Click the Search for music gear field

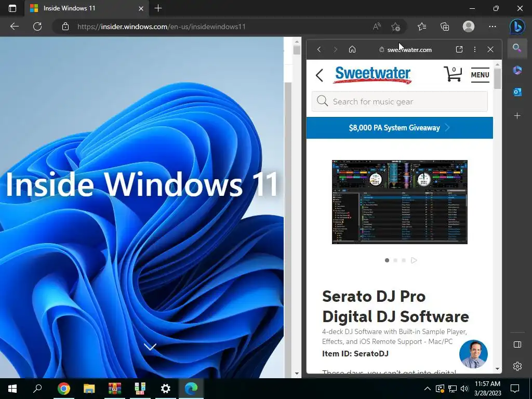[x=400, y=101]
